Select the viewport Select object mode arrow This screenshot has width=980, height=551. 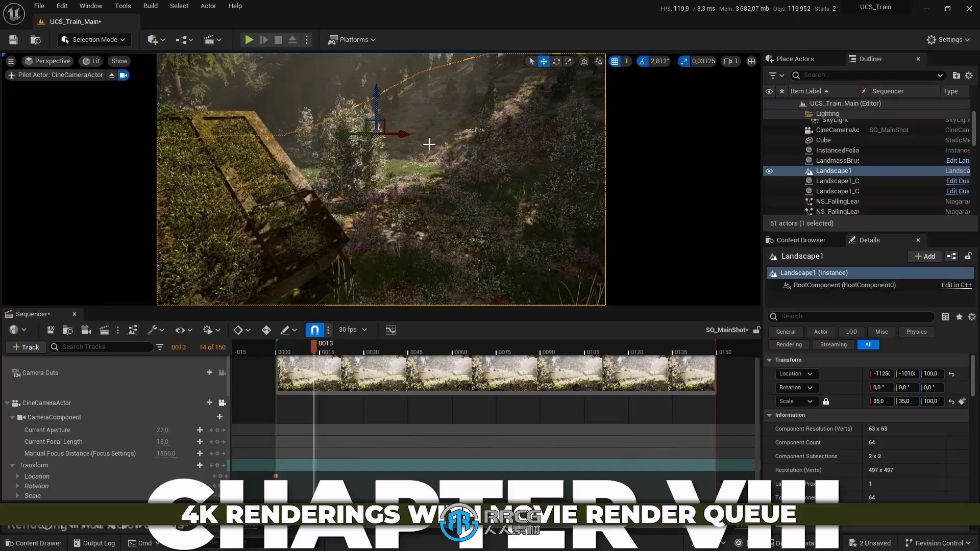(531, 61)
